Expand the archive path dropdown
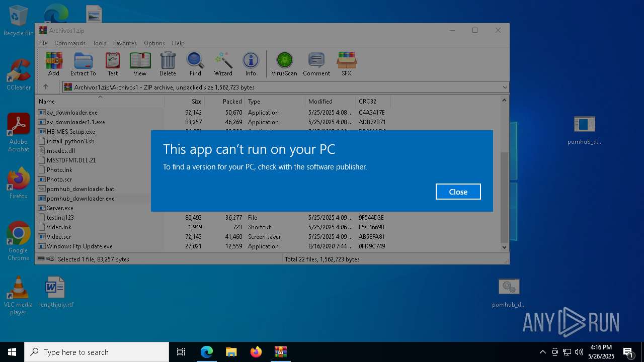The height and width of the screenshot is (362, 644). pos(505,87)
